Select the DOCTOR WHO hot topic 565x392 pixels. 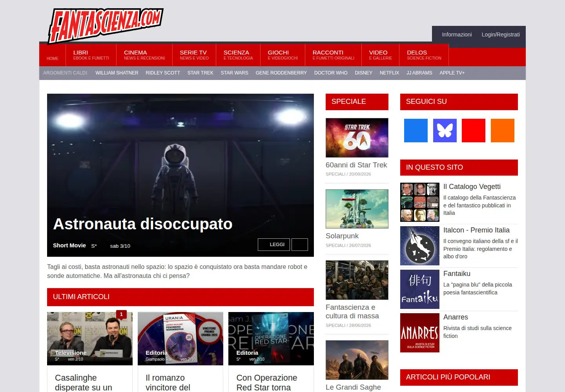331,73
